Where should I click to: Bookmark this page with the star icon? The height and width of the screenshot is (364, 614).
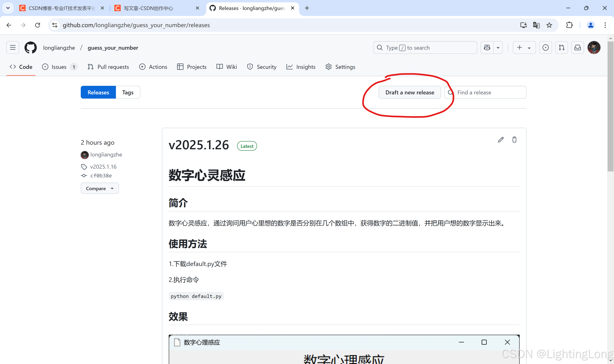[549, 25]
